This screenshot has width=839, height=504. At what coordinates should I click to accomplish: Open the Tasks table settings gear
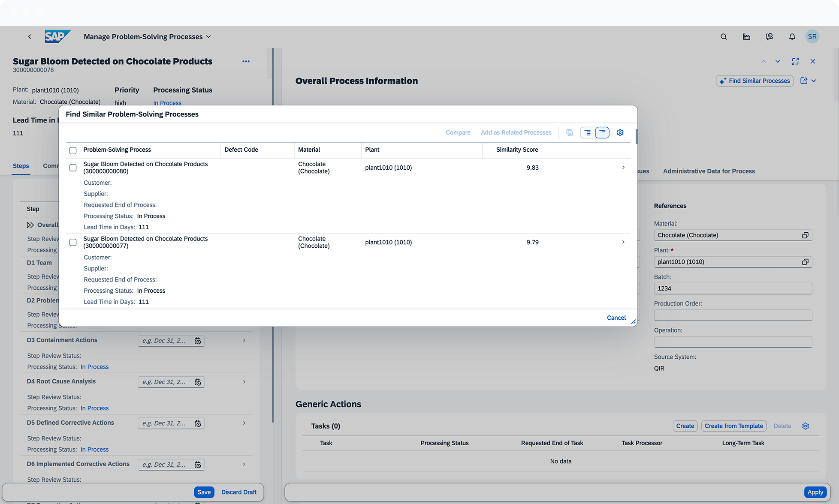point(805,426)
